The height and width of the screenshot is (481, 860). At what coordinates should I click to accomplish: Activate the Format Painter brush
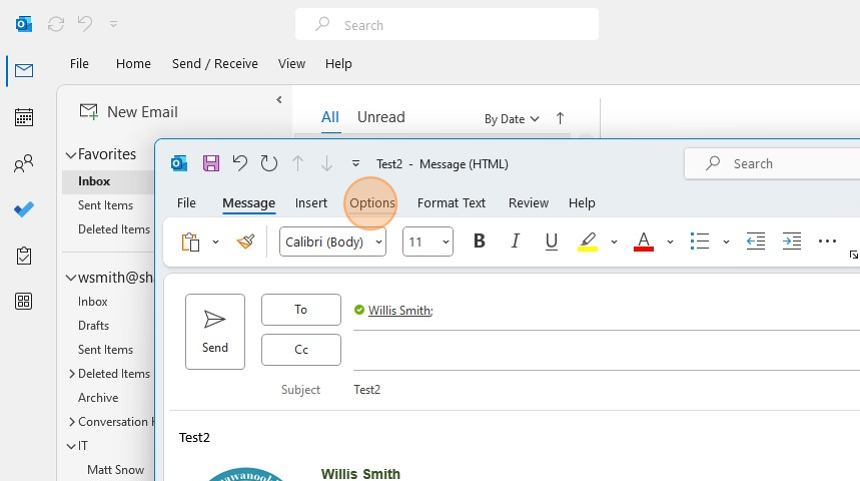pyautogui.click(x=246, y=241)
